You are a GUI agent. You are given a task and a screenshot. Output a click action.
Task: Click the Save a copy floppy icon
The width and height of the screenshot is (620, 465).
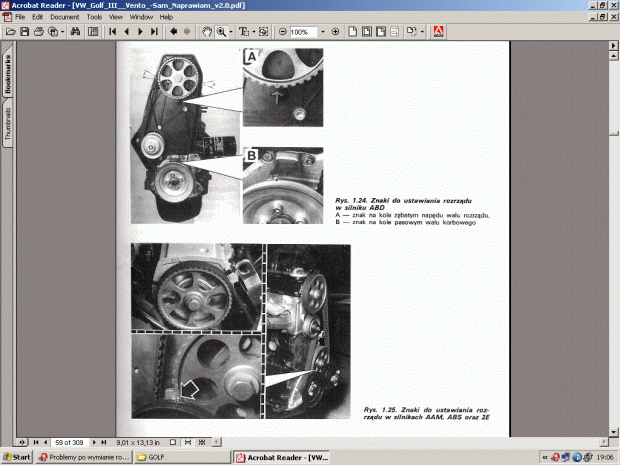click(x=25, y=32)
